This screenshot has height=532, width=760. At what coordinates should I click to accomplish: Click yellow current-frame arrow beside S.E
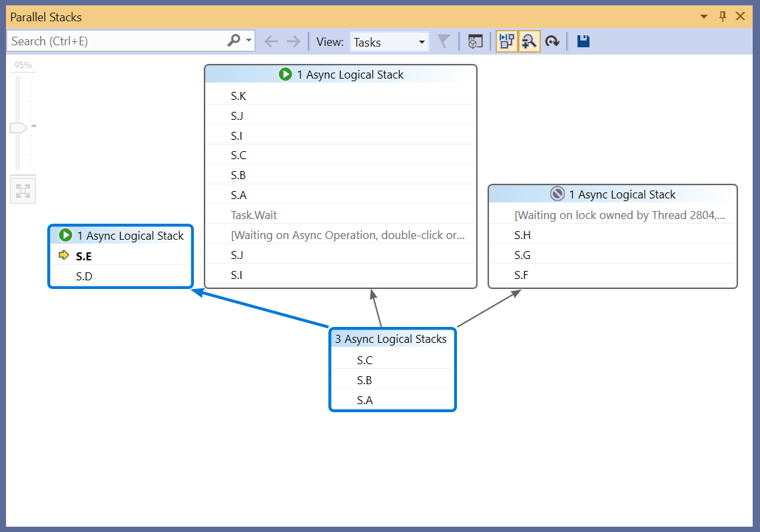coord(64,255)
